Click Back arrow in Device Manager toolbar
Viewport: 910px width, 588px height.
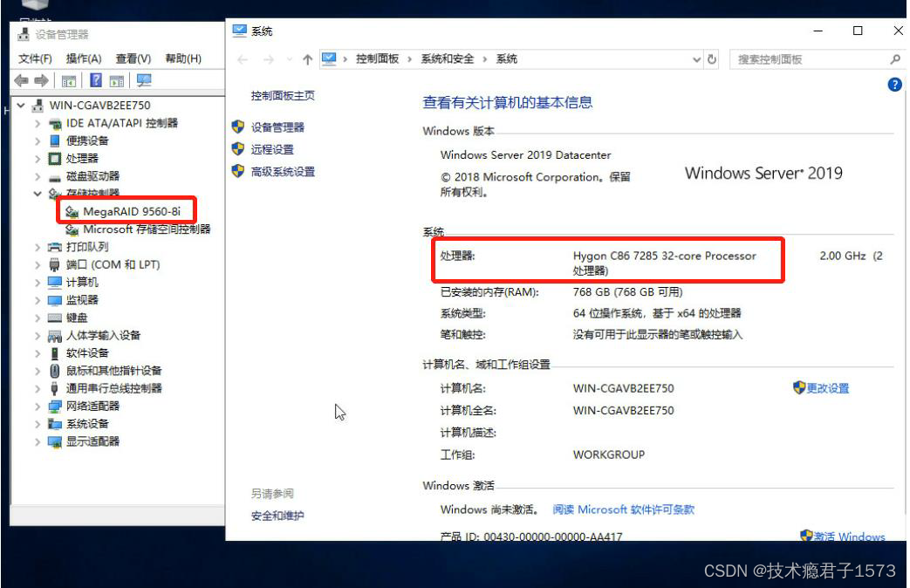pyautogui.click(x=22, y=80)
